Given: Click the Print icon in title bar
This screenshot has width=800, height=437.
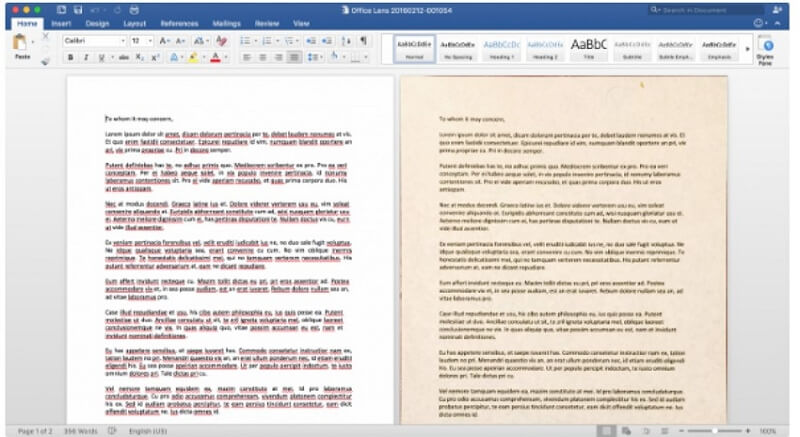Looking at the screenshot, I should click(134, 10).
